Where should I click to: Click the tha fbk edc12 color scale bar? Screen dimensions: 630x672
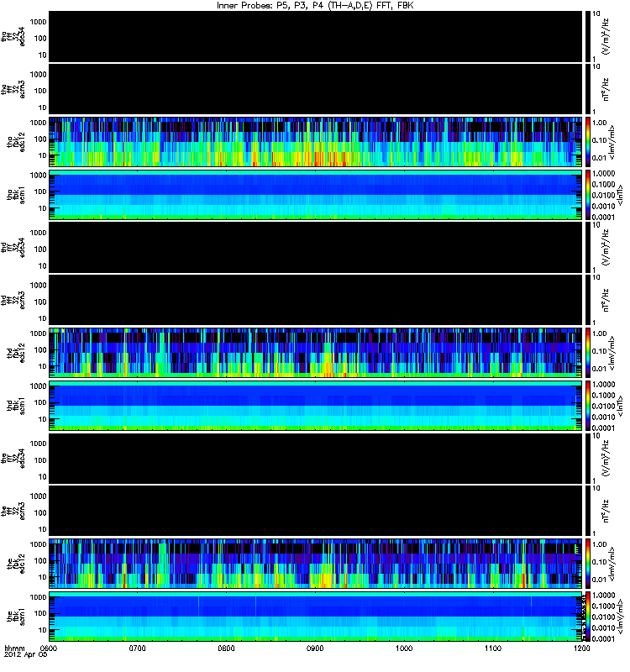[588, 142]
